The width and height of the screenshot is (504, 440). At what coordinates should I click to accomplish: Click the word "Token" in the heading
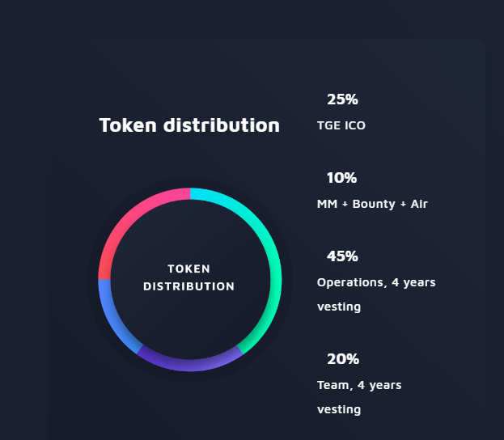128,125
